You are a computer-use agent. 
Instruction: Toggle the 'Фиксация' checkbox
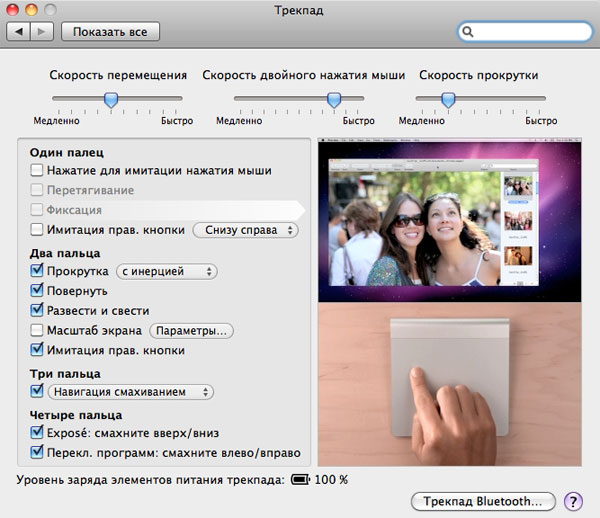pos(37,210)
